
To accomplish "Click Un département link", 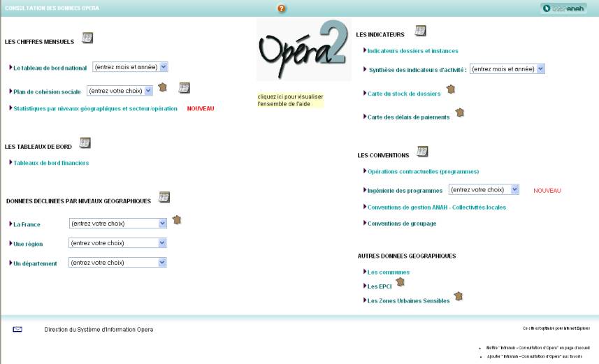I will pyautogui.click(x=35, y=263).
